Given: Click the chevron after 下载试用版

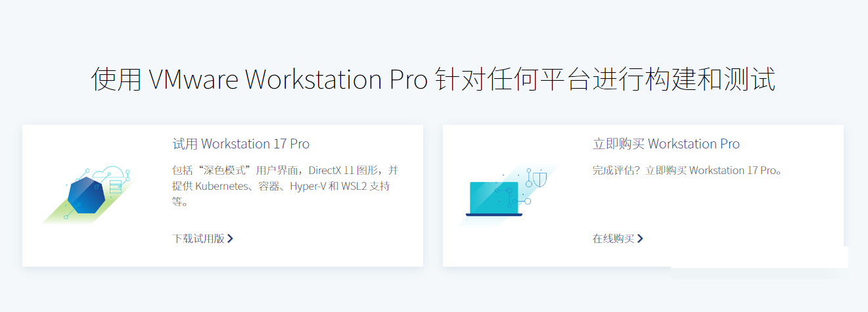Looking at the screenshot, I should point(230,238).
